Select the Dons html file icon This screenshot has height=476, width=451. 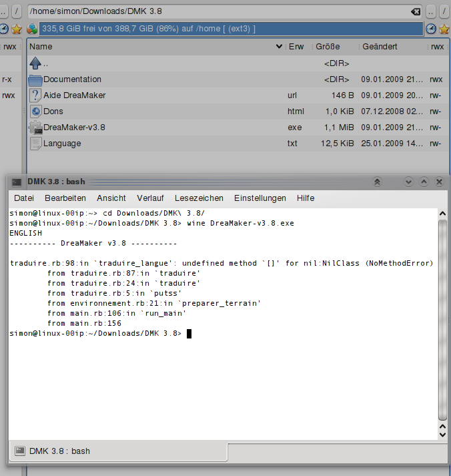36,111
